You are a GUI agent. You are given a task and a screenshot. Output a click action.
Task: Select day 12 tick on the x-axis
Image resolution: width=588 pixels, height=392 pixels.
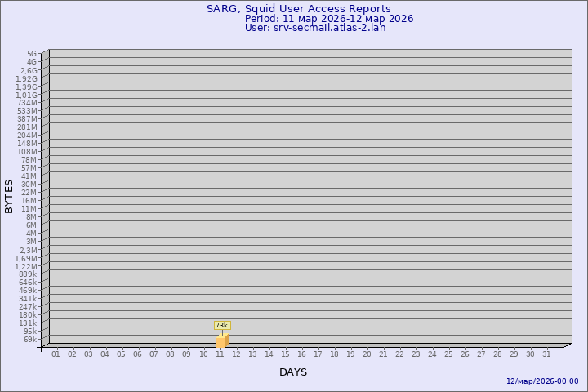[236, 354]
